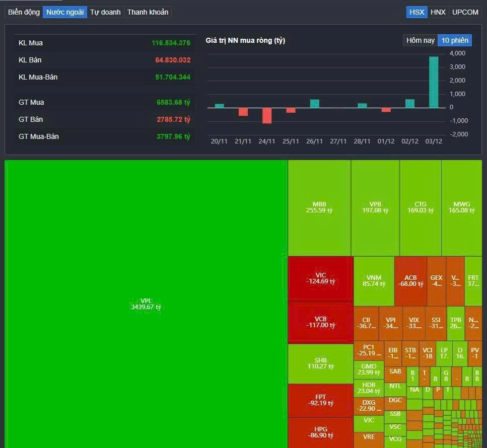Select the 24/11 red bar
Image resolution: width=487 pixels, height=448 pixels.
(x=267, y=115)
